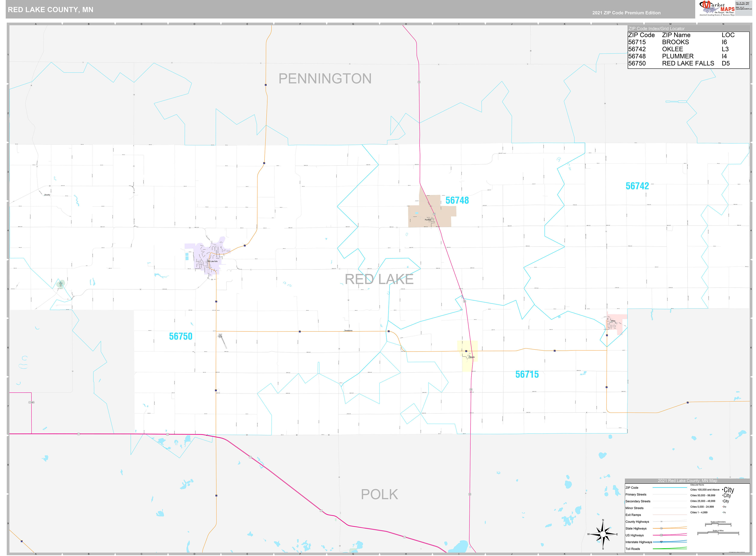Click the County Highways marker in the legend
The height and width of the screenshot is (556, 756).
[x=661, y=522]
